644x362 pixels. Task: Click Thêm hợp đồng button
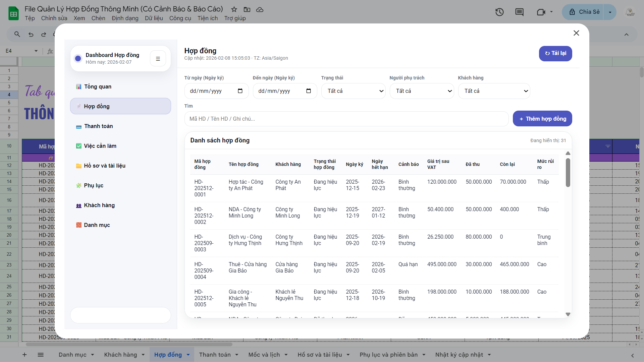click(x=542, y=119)
